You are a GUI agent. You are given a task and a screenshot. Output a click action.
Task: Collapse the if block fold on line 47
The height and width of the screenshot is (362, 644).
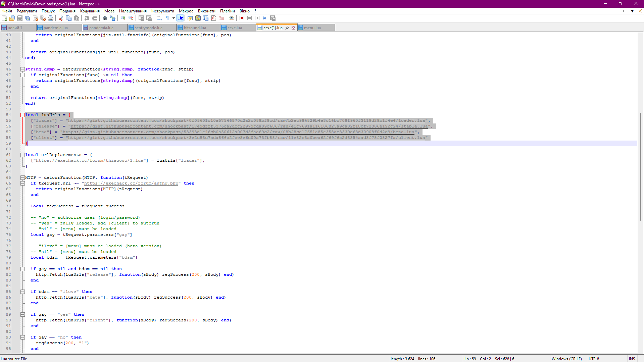point(22,75)
